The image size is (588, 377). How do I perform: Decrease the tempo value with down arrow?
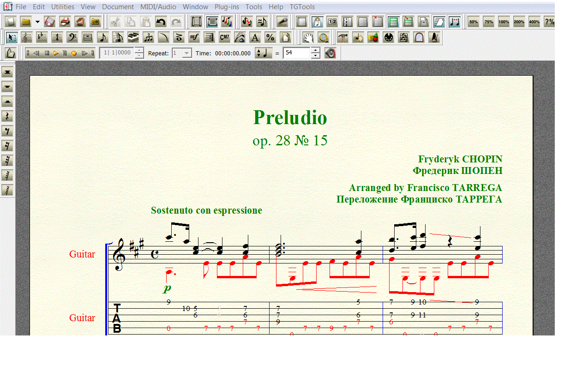pos(315,56)
